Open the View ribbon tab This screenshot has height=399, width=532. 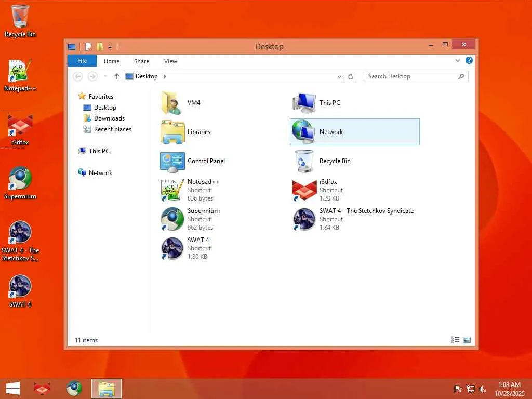coord(170,61)
